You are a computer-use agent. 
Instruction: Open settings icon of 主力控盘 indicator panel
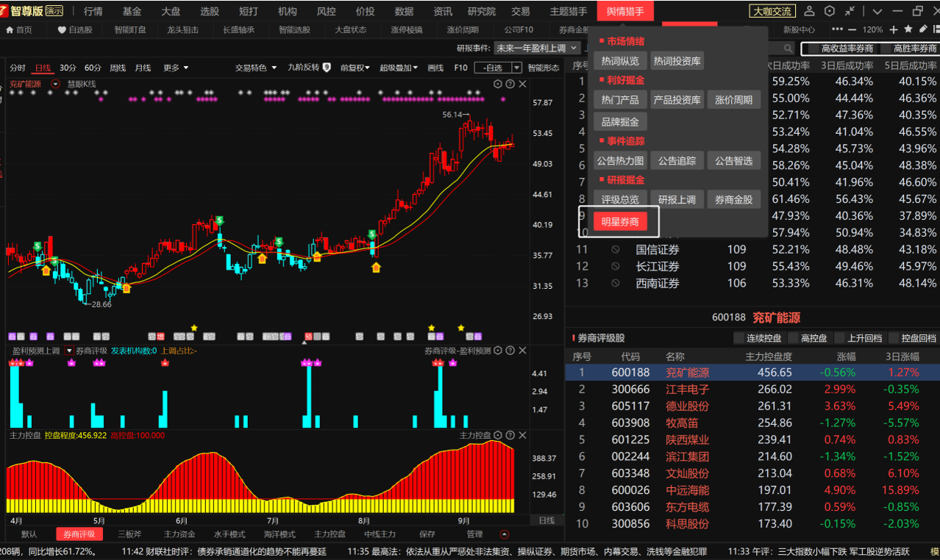pos(498,435)
